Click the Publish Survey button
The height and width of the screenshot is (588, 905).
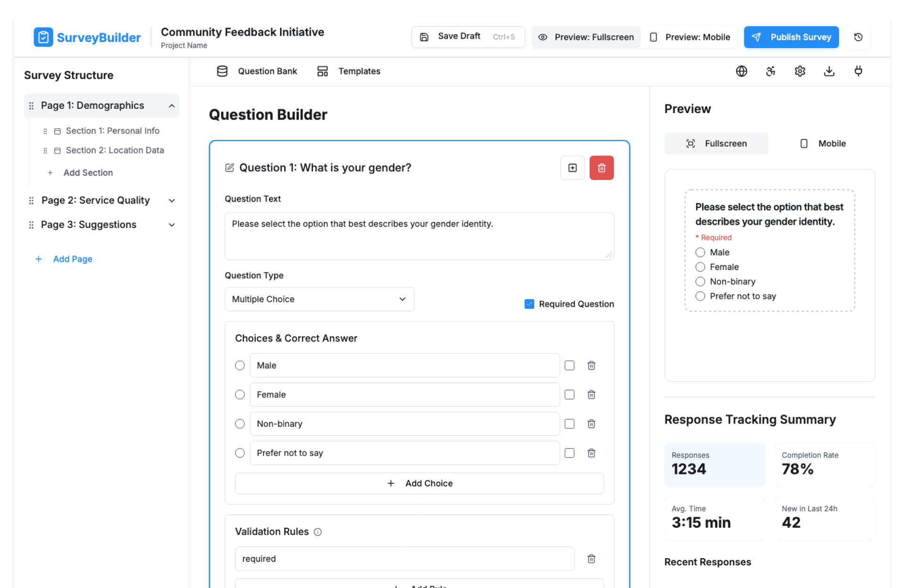pyautogui.click(x=791, y=37)
